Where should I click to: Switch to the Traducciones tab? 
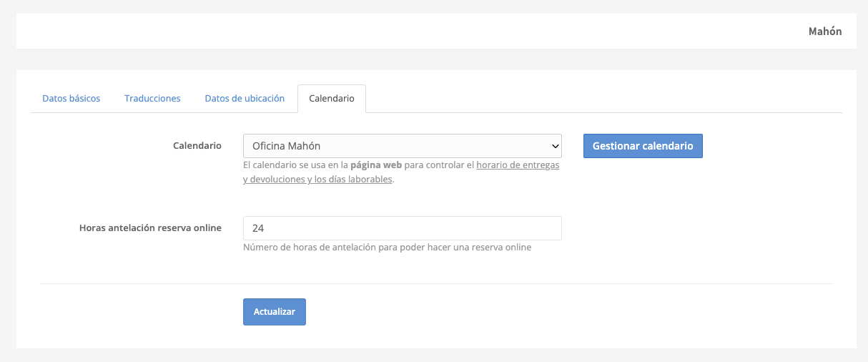[152, 98]
